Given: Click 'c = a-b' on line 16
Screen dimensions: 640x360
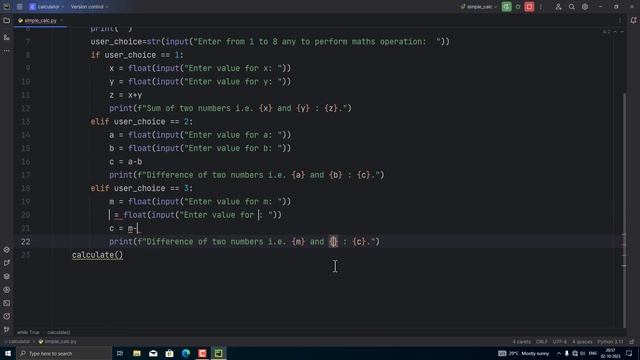Looking at the screenshot, I should click(125, 162).
